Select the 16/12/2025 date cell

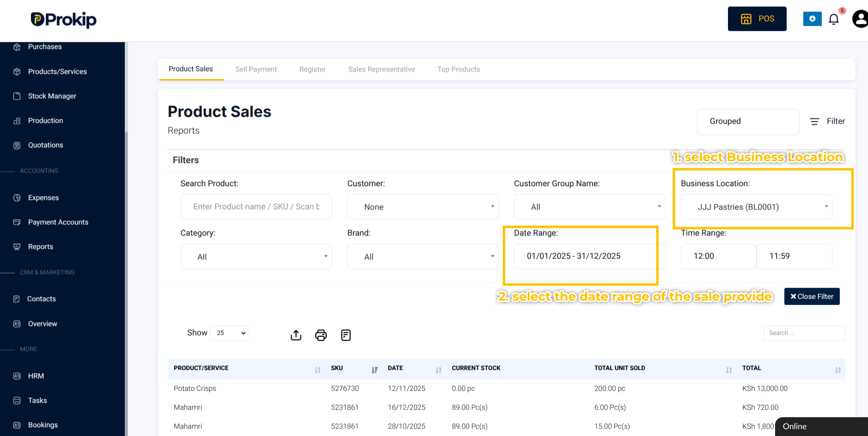point(407,407)
